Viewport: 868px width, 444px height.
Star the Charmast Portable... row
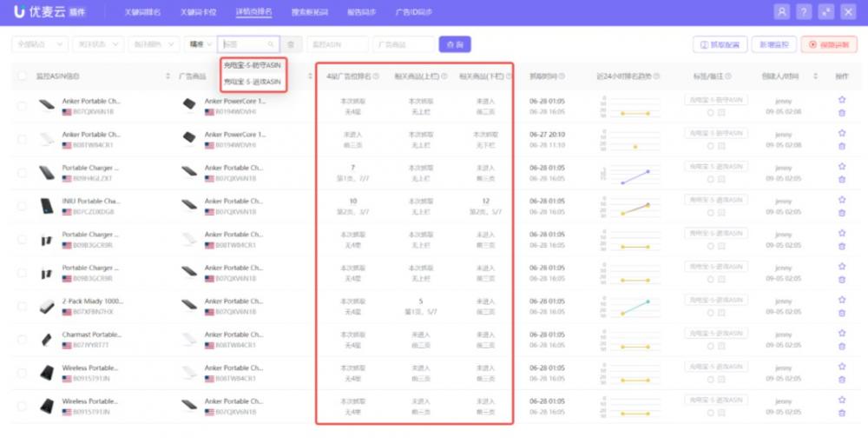(842, 333)
